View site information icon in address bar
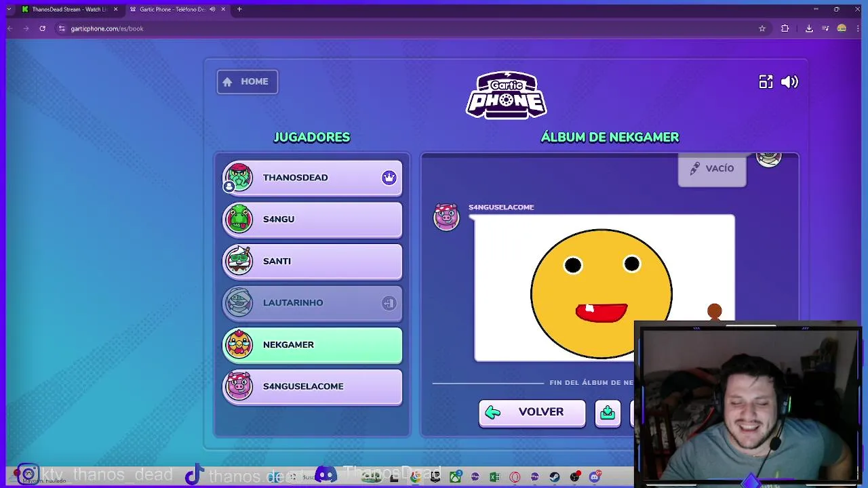The image size is (868, 488). tap(62, 28)
